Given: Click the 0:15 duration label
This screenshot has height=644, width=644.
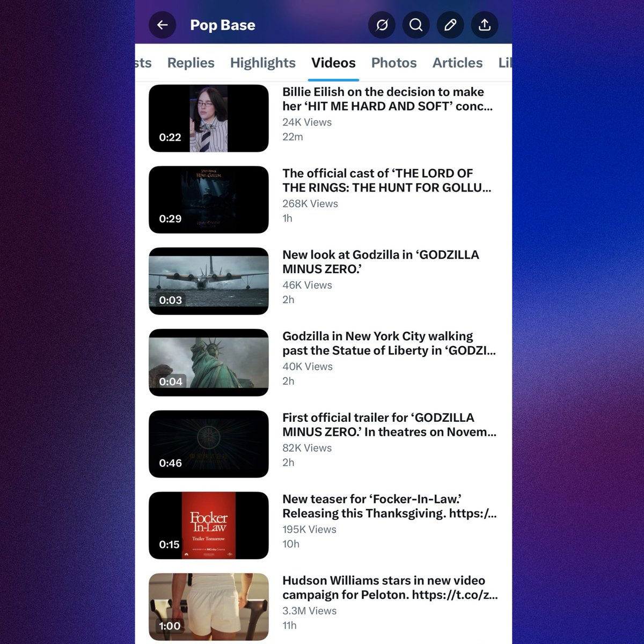Looking at the screenshot, I should click(x=169, y=545).
